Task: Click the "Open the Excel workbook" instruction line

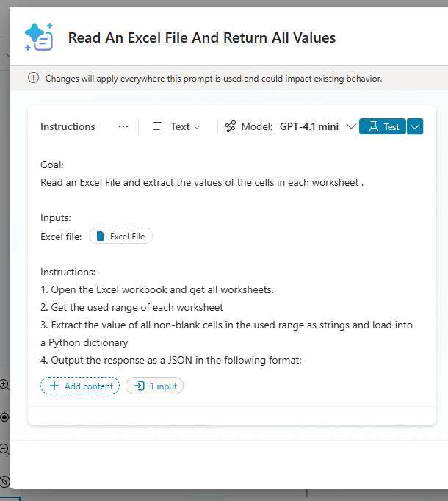Action: [x=157, y=289]
